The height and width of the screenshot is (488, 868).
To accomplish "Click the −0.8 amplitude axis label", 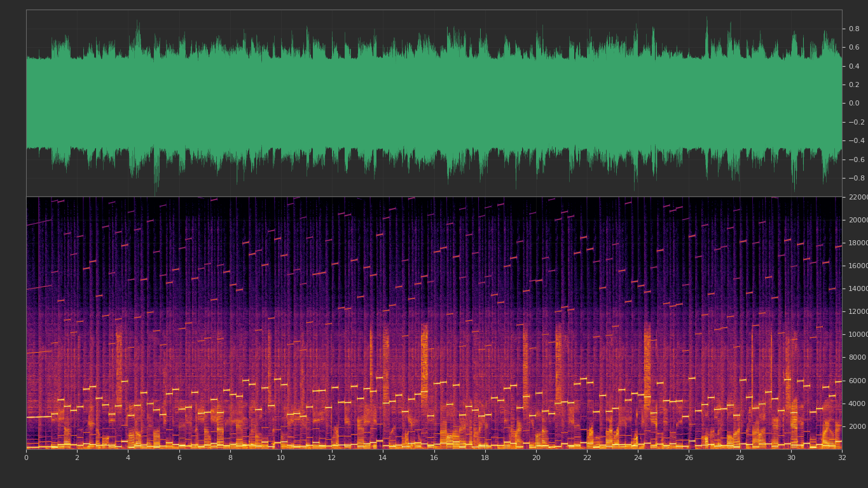I will pyautogui.click(x=853, y=179).
